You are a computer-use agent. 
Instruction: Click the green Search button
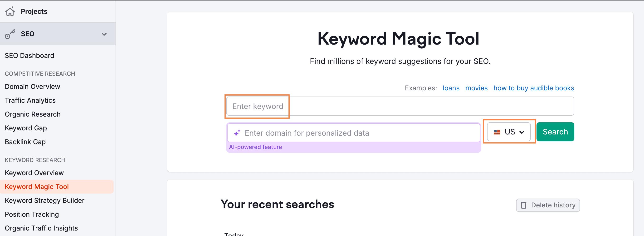click(555, 132)
